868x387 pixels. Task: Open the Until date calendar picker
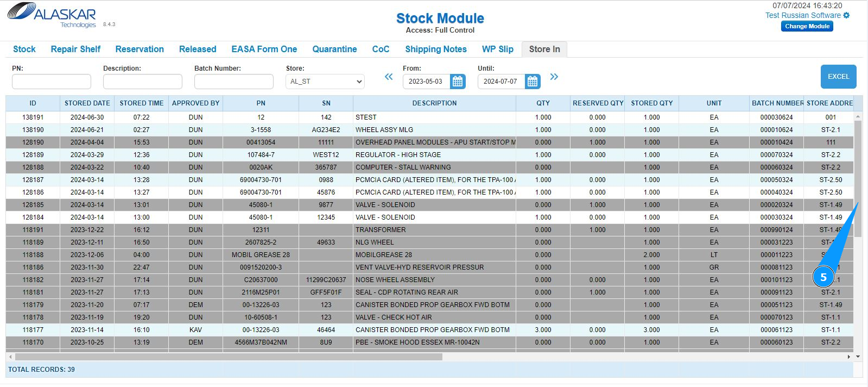point(533,82)
